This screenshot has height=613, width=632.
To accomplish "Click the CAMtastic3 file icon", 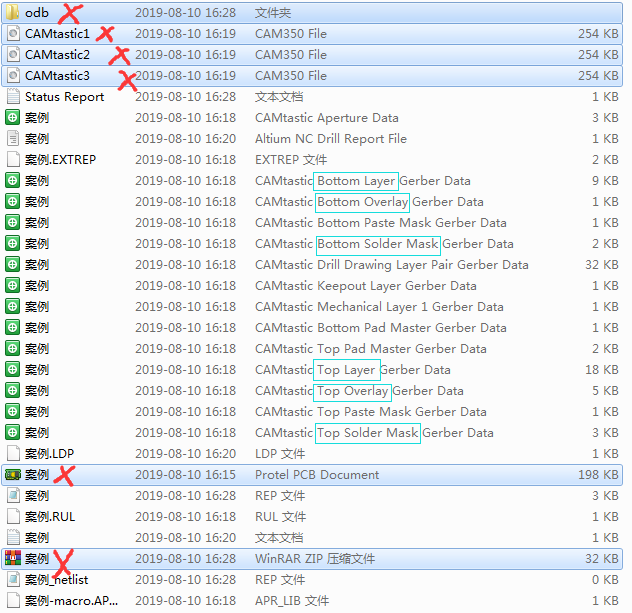I will coord(13,76).
